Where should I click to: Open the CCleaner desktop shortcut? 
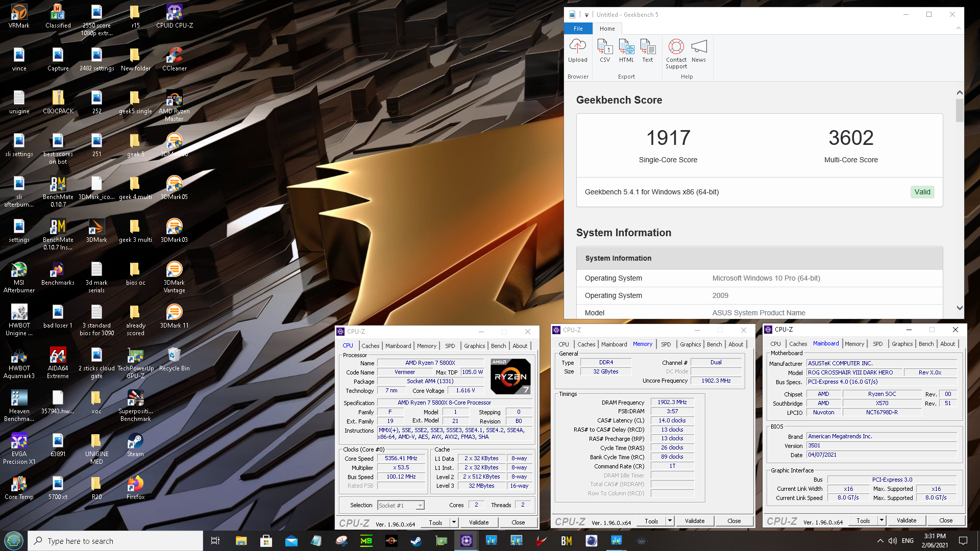(175, 59)
